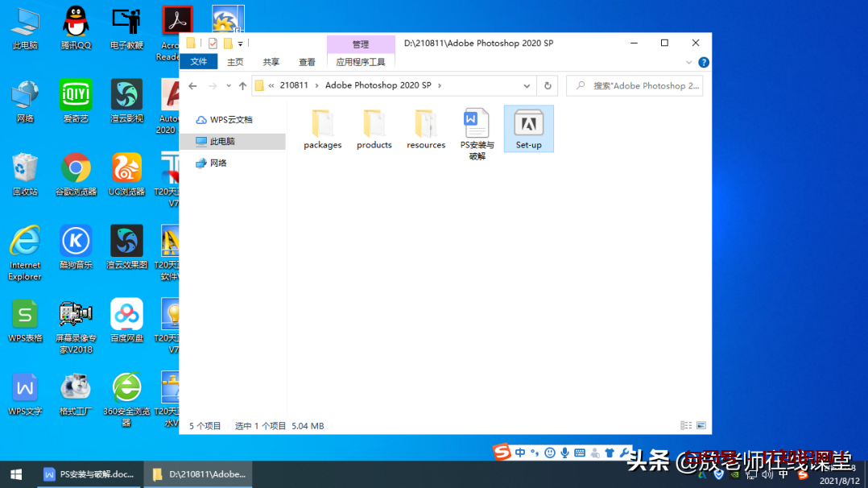
Task: Enable microphone input on Sogou toolbar
Action: [x=564, y=452]
